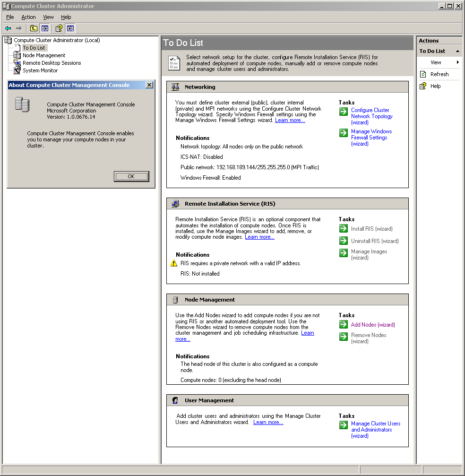Select System Monitor in the tree
The width and height of the screenshot is (465, 476).
pyautogui.click(x=40, y=71)
